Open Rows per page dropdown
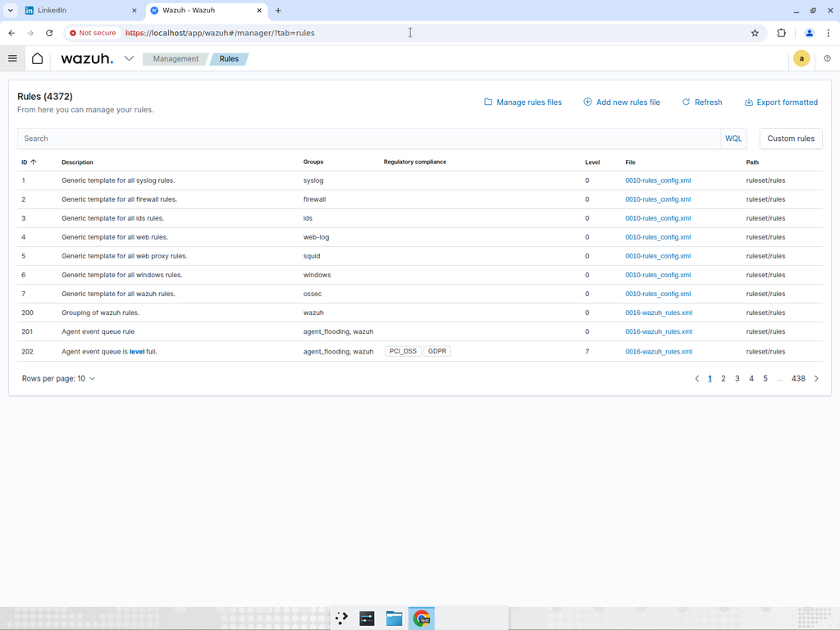The image size is (840, 630). coord(58,379)
